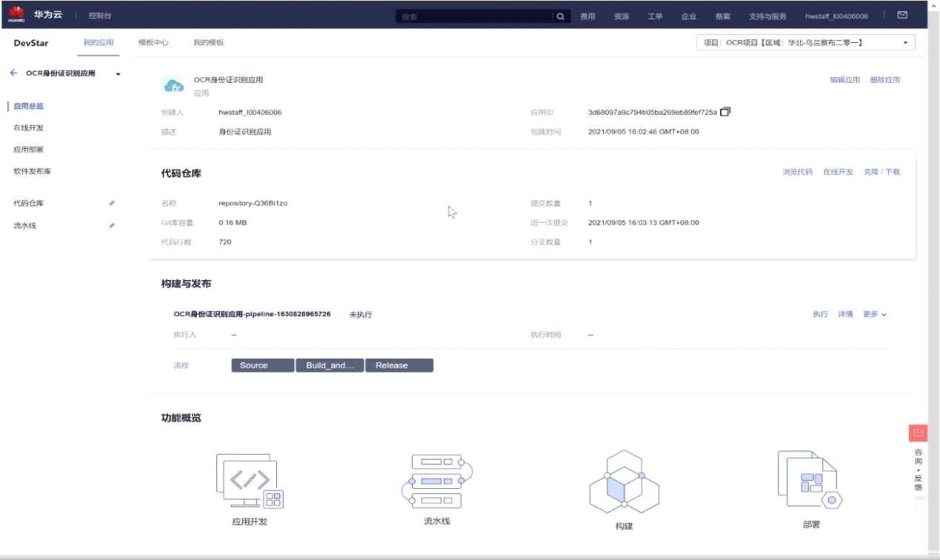Go back with the left arrow icon
Viewport: 940px width, 560px height.
tap(13, 73)
